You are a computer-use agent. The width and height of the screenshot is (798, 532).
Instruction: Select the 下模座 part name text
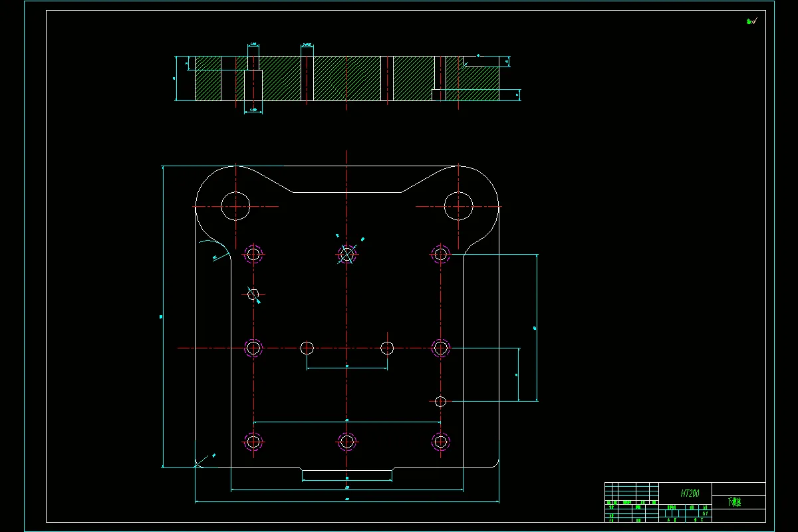coord(734,502)
